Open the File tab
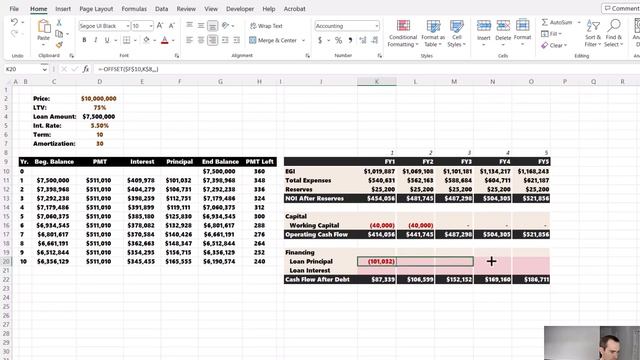This screenshot has width=640, height=360. [x=14, y=9]
